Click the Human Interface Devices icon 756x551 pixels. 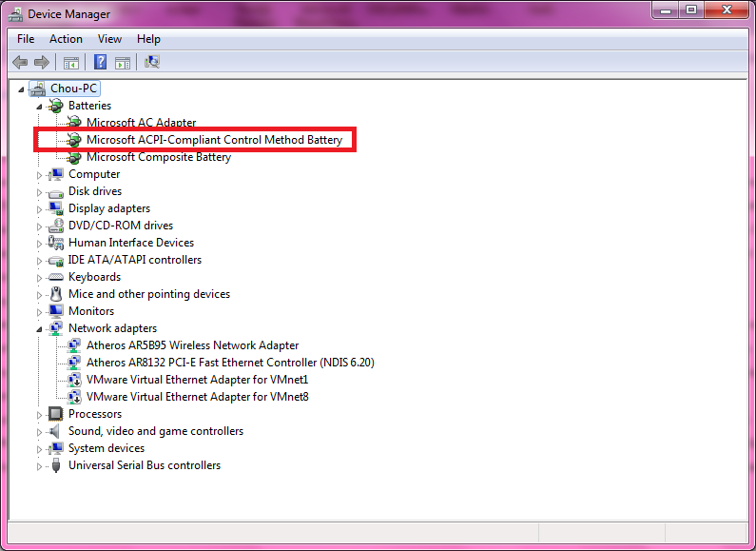click(x=56, y=243)
